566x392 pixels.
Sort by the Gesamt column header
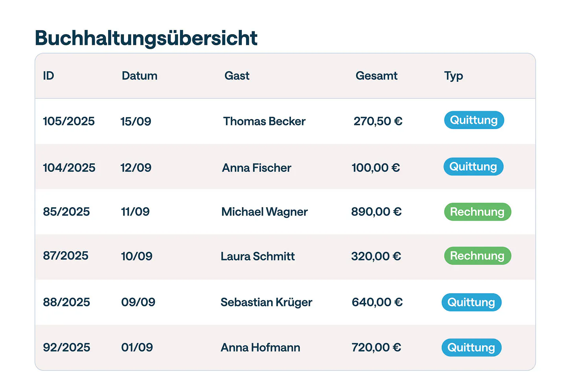(376, 75)
